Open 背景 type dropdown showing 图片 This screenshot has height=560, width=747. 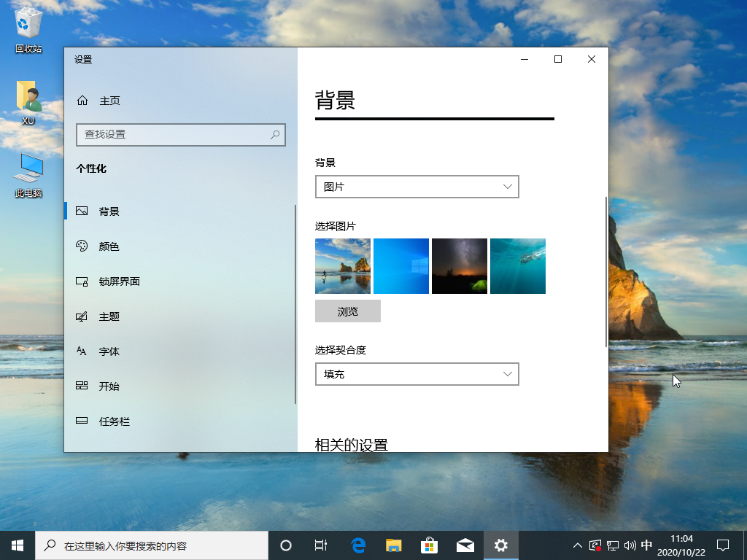click(417, 187)
